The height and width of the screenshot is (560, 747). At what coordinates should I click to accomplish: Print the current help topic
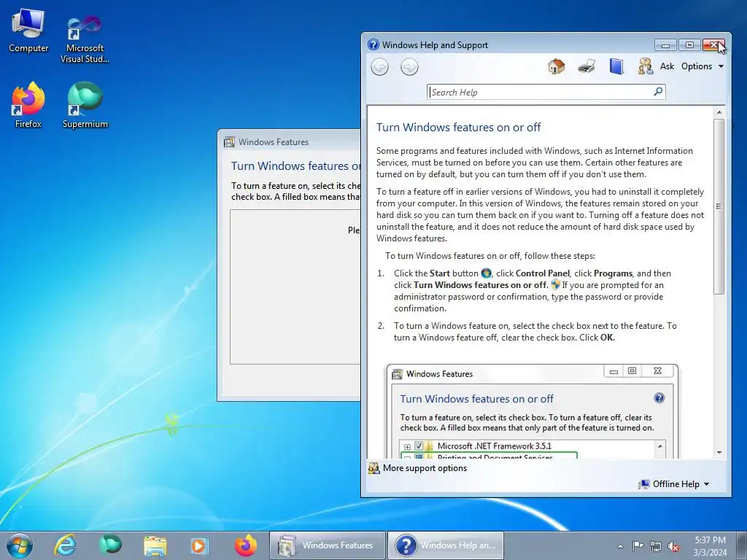coord(587,66)
